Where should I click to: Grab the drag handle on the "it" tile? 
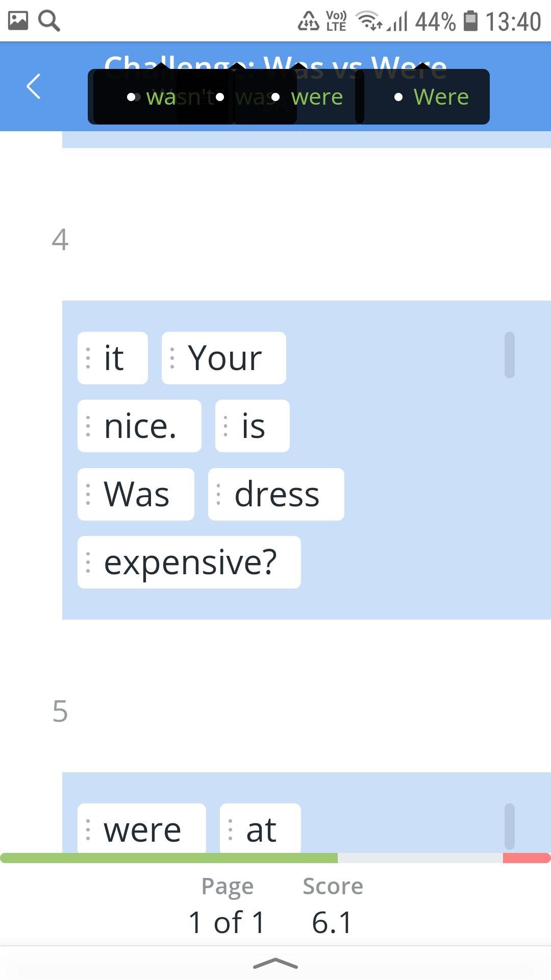88,358
